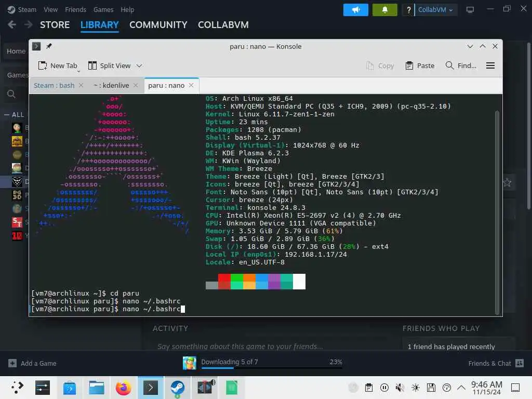Open the brightness tray icon
The height and width of the screenshot is (399, 532).
416,388
